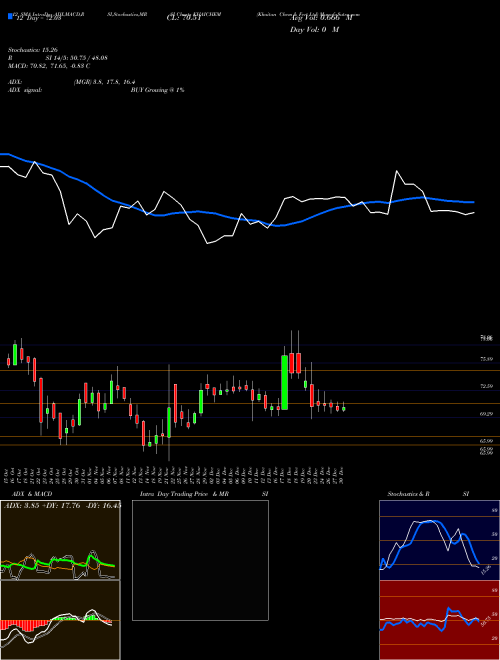500x660 pixels.
Task: Open the red RSI panel
Action: pyautogui.click(x=439, y=620)
